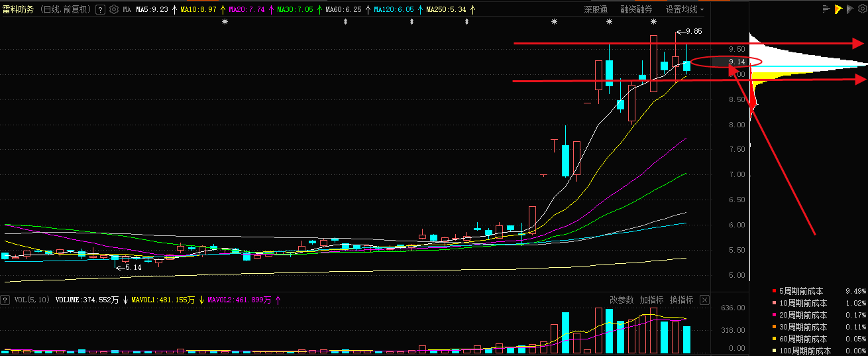This screenshot has height=356, width=868.
Task: Click the 加指标 link
Action: 651,300
